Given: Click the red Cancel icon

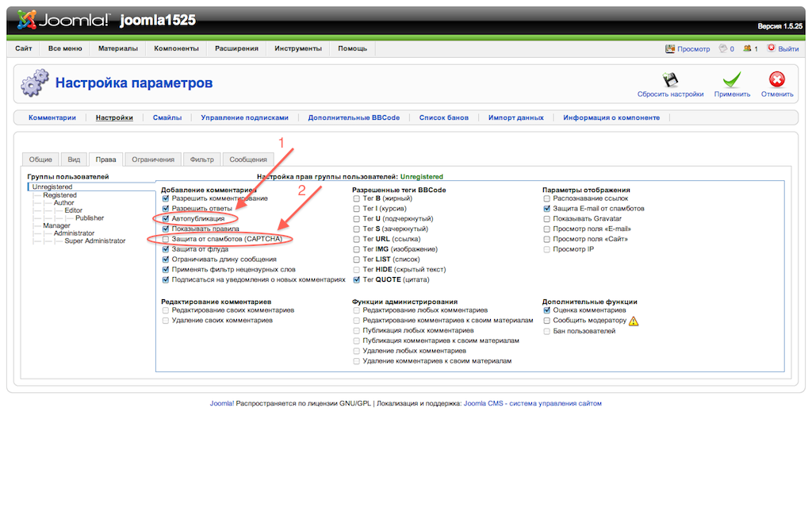Looking at the screenshot, I should tap(777, 79).
